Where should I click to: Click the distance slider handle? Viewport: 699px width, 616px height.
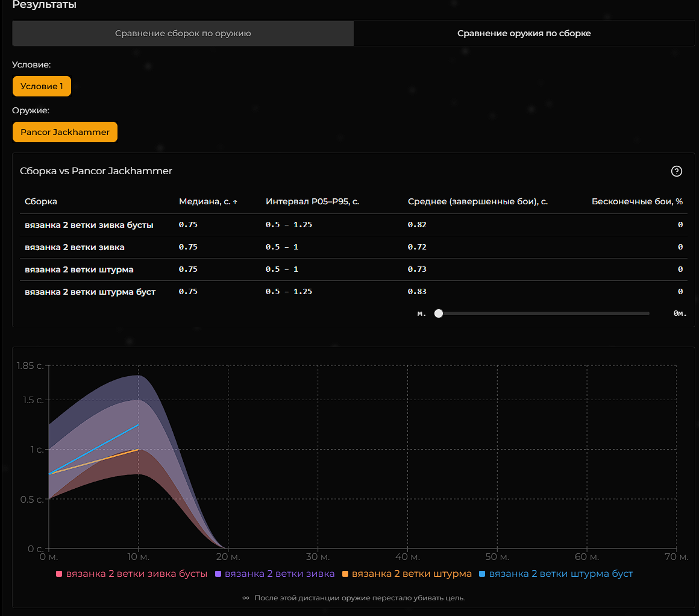pos(439,313)
